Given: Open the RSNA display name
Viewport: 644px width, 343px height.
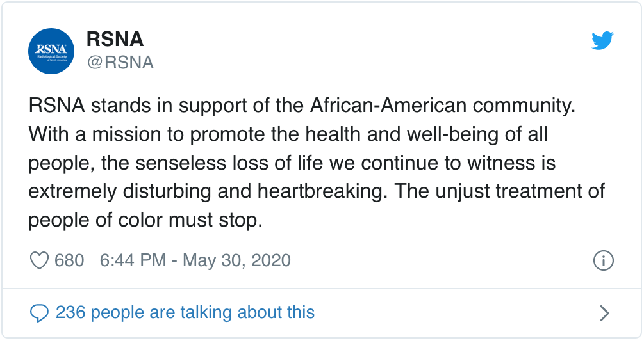Looking at the screenshot, I should pyautogui.click(x=115, y=40).
